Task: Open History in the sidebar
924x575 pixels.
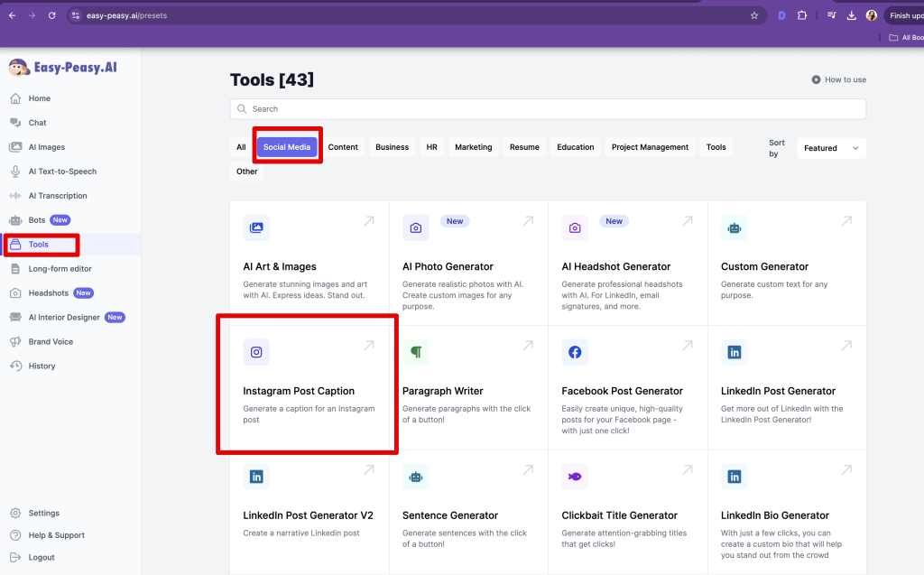Action: coord(42,366)
